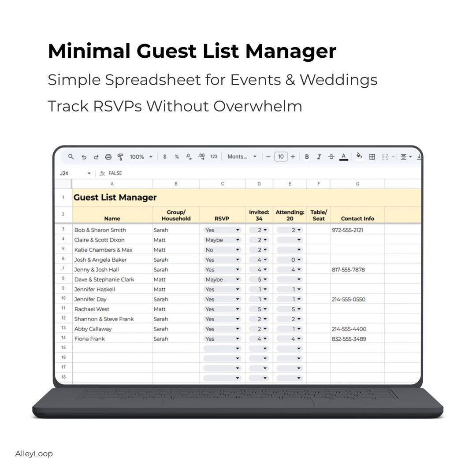The image size is (476, 476).
Task: Open the horizontal align dropdown
Action: pyautogui.click(x=406, y=156)
